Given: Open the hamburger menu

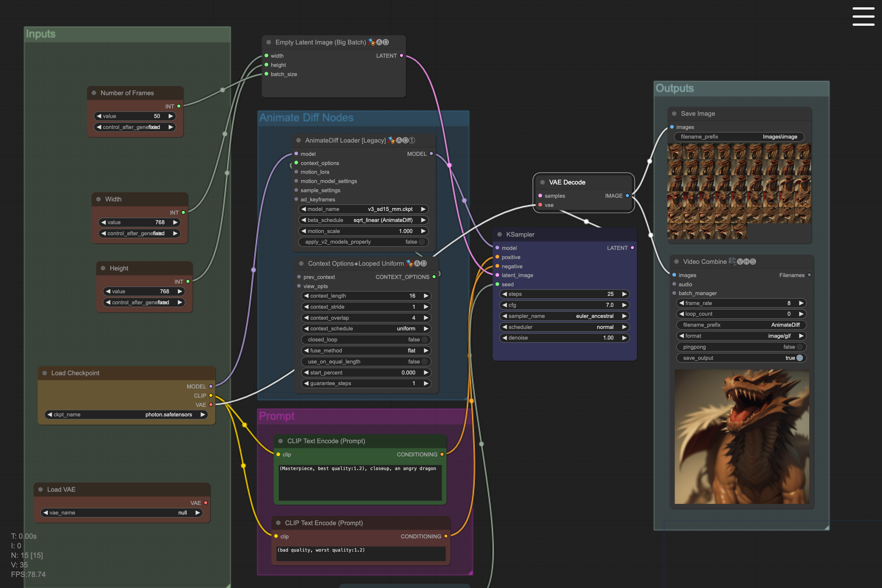Looking at the screenshot, I should point(863,16).
